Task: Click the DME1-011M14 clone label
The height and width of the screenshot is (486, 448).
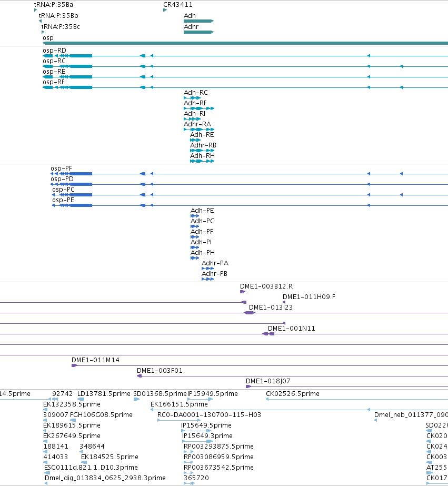Action: [x=95, y=360]
